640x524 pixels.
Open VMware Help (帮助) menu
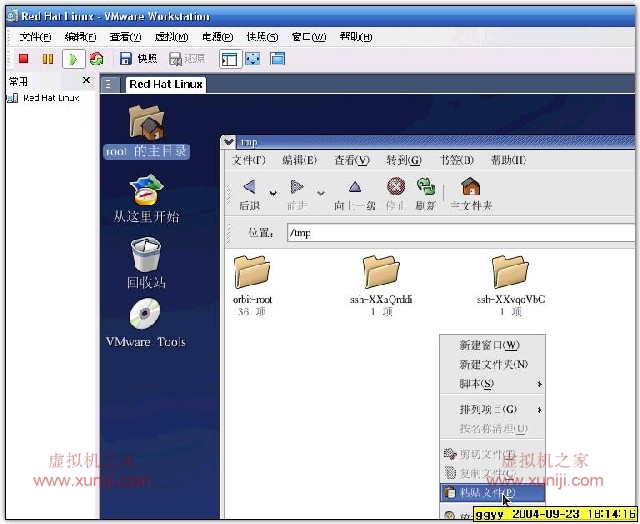(356, 37)
